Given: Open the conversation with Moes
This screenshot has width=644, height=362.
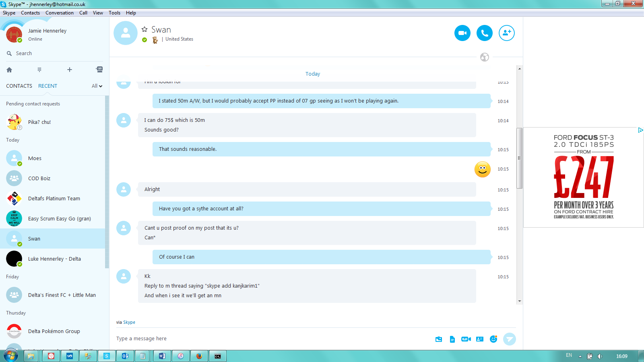Looking at the screenshot, I should 52,158.
